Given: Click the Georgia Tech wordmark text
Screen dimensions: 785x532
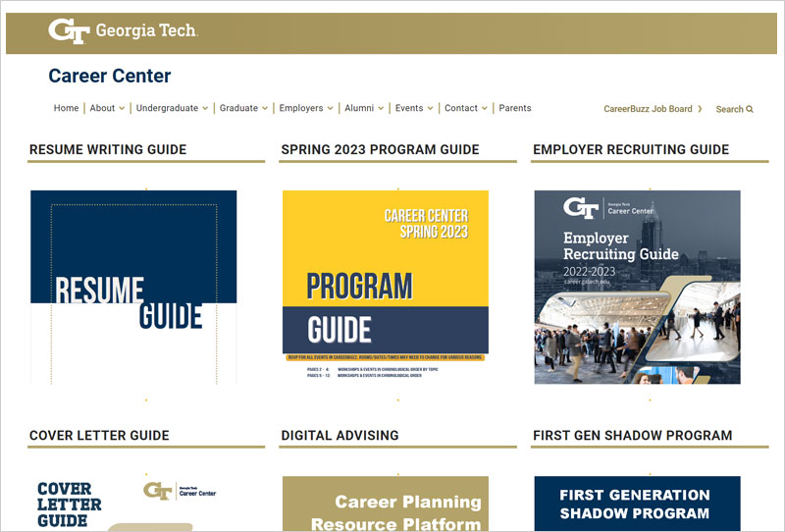Looking at the screenshot, I should pyautogui.click(x=146, y=31).
